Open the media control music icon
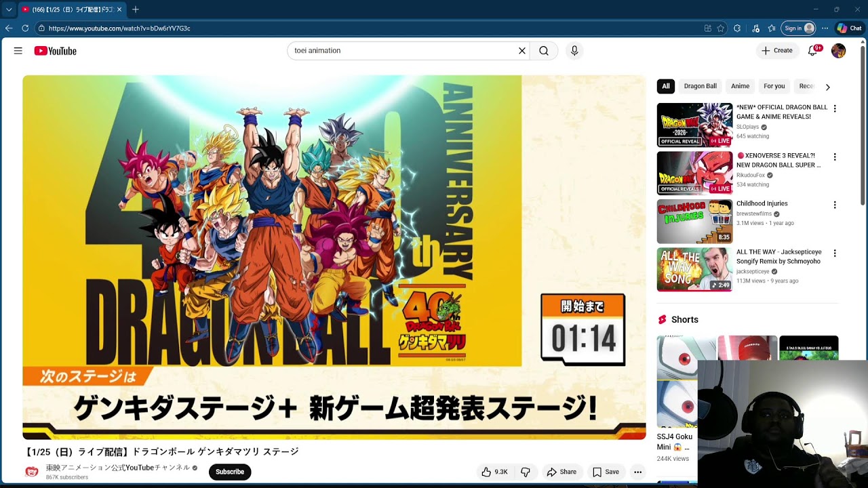Image resolution: width=868 pixels, height=488 pixels. point(756,28)
